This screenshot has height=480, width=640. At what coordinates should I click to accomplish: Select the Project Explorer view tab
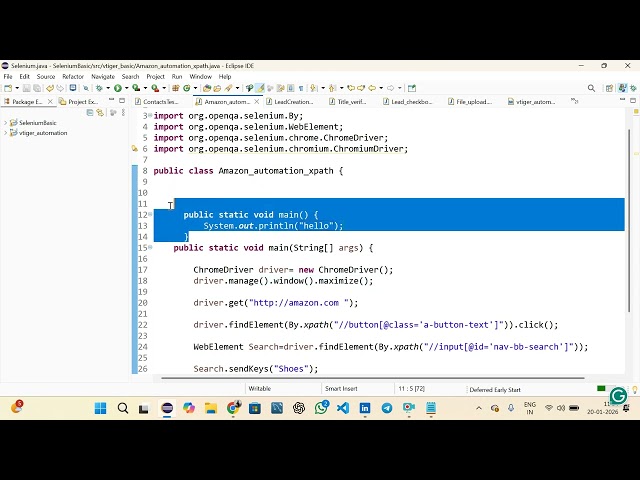point(80,101)
